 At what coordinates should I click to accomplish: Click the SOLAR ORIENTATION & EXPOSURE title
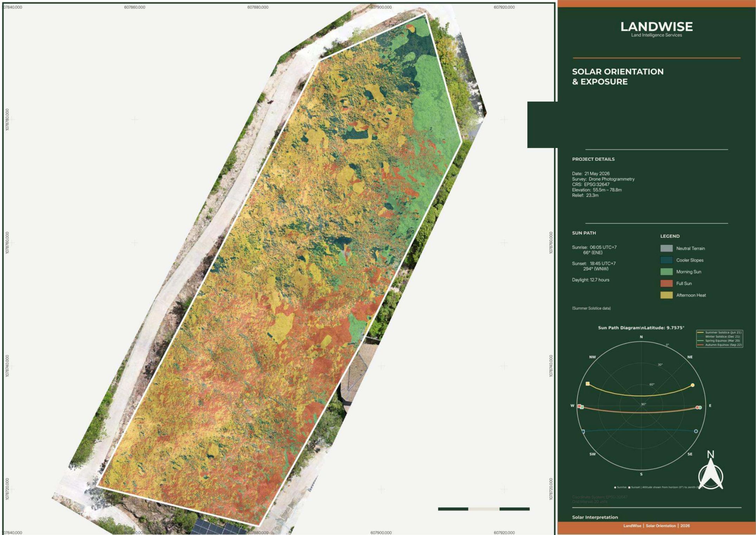pos(618,76)
